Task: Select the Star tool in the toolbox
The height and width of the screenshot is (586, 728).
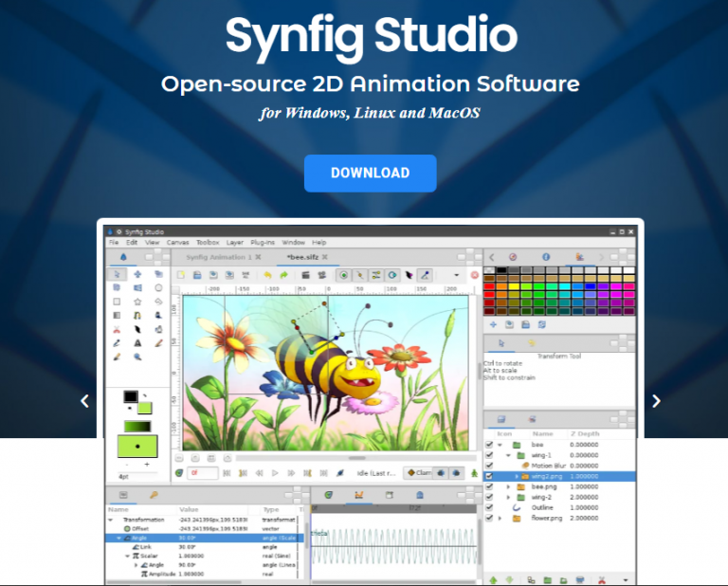Action: coord(137,301)
